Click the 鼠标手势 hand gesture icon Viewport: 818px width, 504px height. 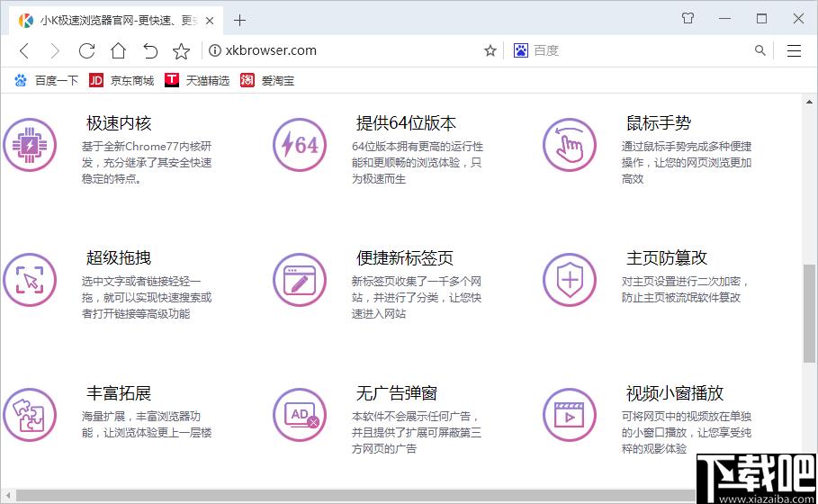(569, 145)
